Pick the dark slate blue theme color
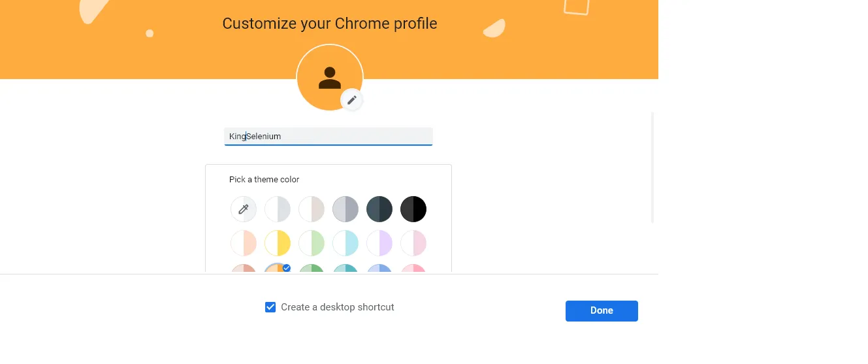The height and width of the screenshot is (364, 868). tap(379, 209)
